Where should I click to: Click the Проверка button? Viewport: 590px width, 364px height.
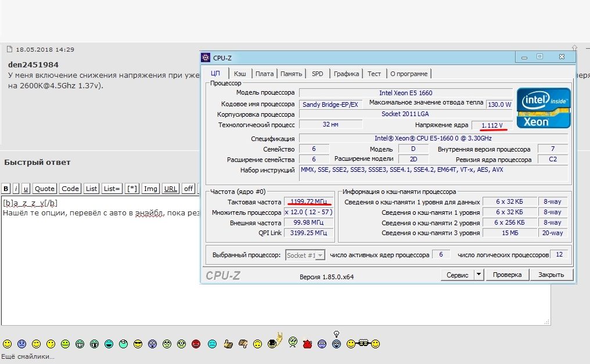(507, 275)
